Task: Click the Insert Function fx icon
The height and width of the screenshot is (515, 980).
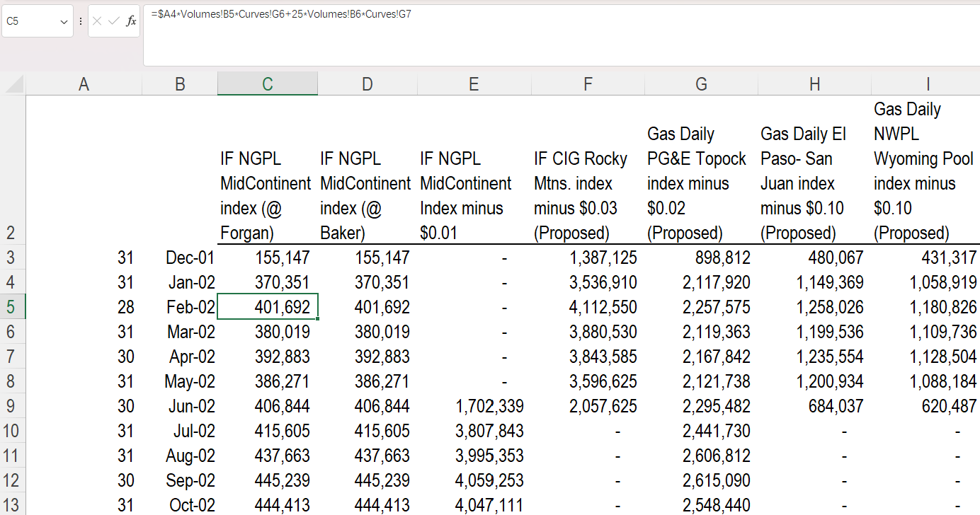Action: click(x=131, y=21)
